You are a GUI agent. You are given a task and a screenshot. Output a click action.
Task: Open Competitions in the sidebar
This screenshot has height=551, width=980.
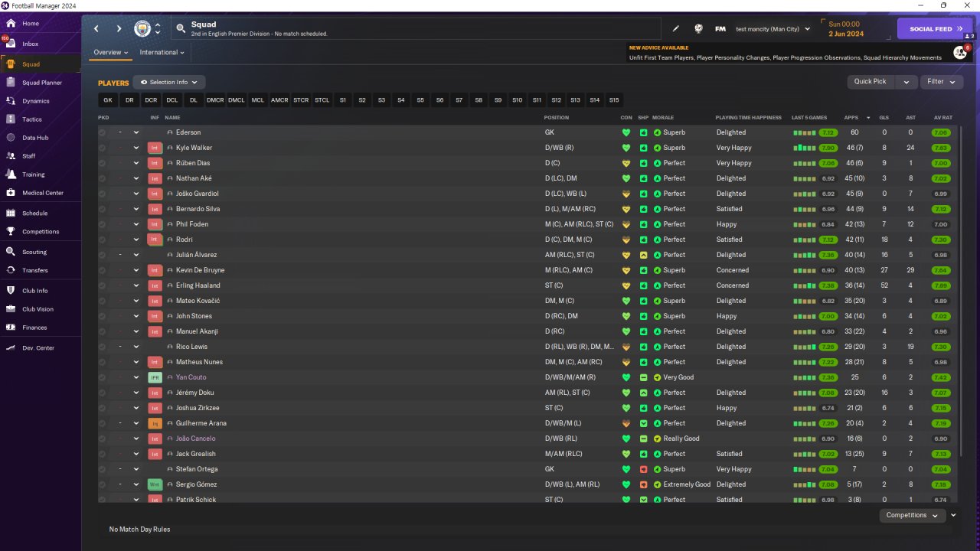pyautogui.click(x=41, y=232)
